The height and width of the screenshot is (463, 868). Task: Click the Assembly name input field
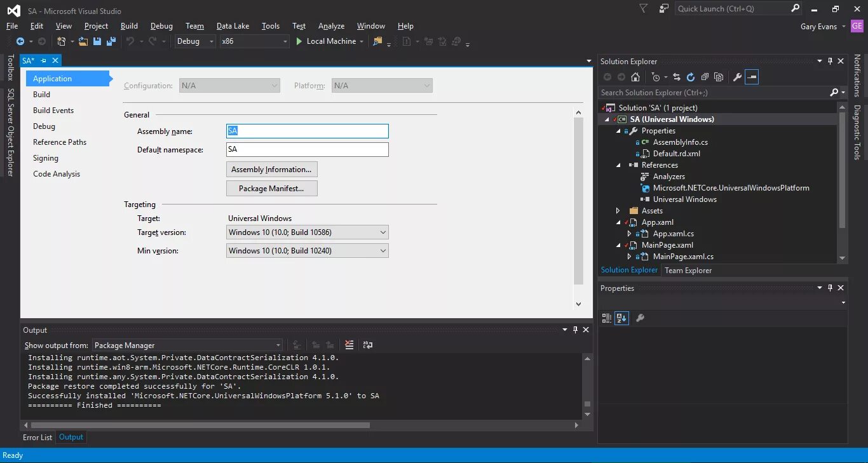click(308, 131)
